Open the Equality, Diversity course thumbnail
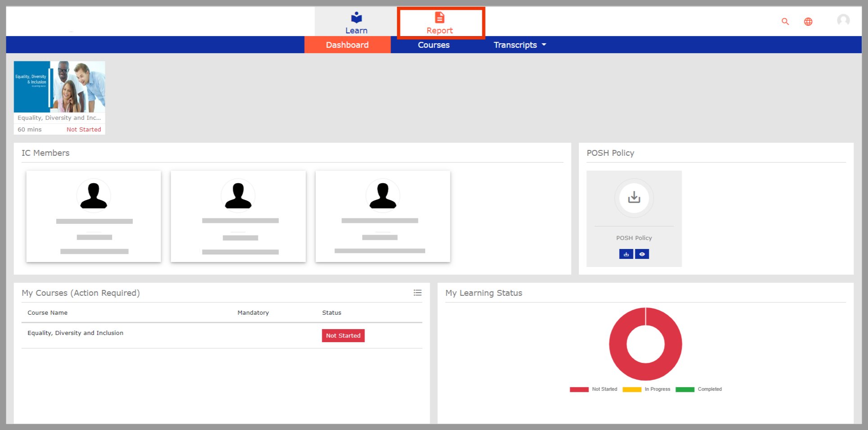 (59, 87)
